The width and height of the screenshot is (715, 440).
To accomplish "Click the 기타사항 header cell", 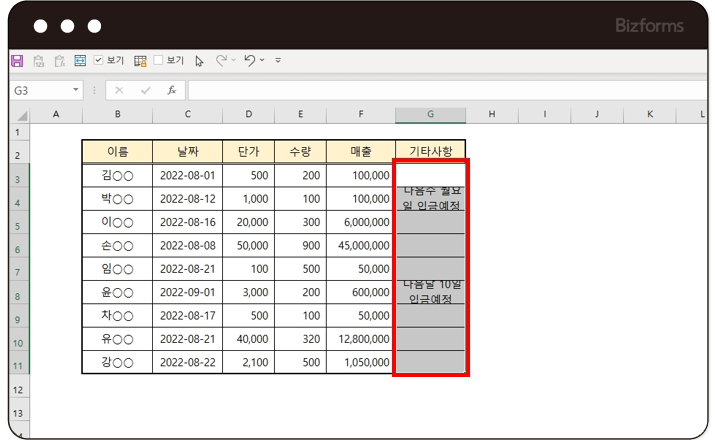I will [430, 152].
